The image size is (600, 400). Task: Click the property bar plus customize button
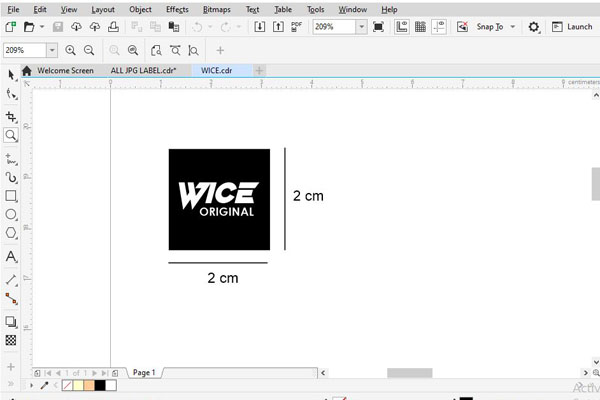[220, 50]
